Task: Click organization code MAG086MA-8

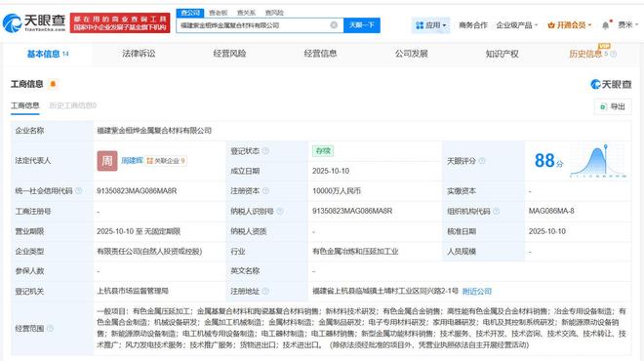Action: 551,211
